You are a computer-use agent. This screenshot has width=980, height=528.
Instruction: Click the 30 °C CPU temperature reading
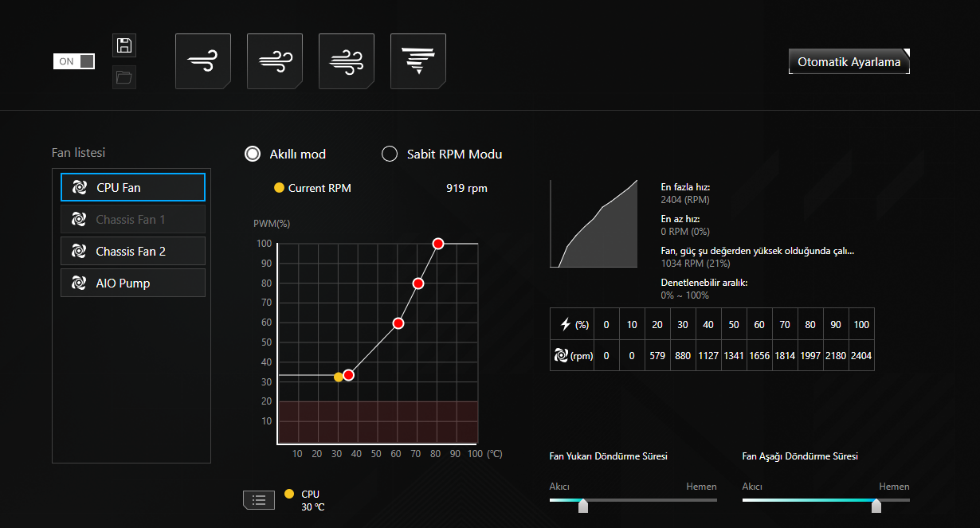pos(312,506)
